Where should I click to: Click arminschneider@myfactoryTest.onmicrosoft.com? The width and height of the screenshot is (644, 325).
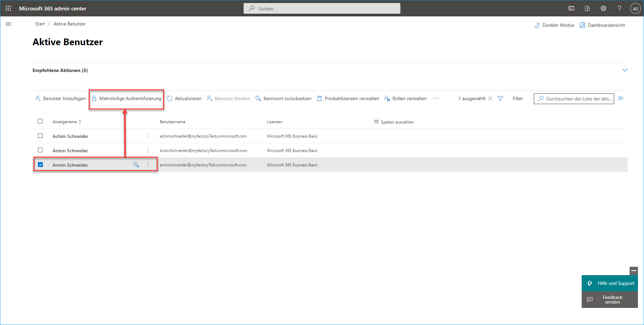coord(203,165)
